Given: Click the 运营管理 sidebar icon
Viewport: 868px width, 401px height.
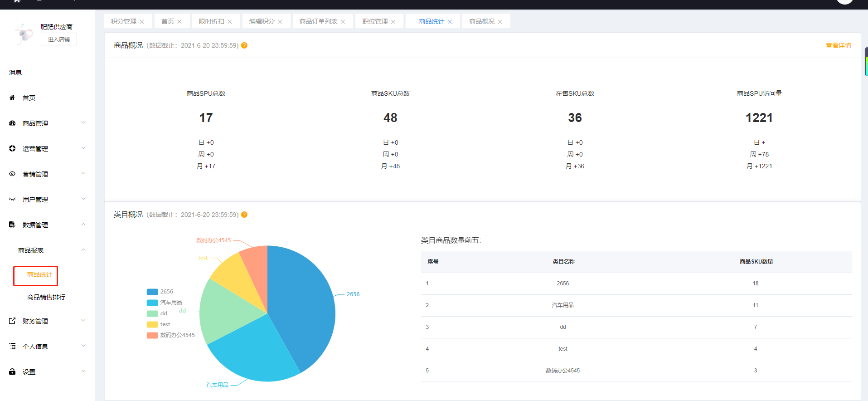Looking at the screenshot, I should click(12, 148).
